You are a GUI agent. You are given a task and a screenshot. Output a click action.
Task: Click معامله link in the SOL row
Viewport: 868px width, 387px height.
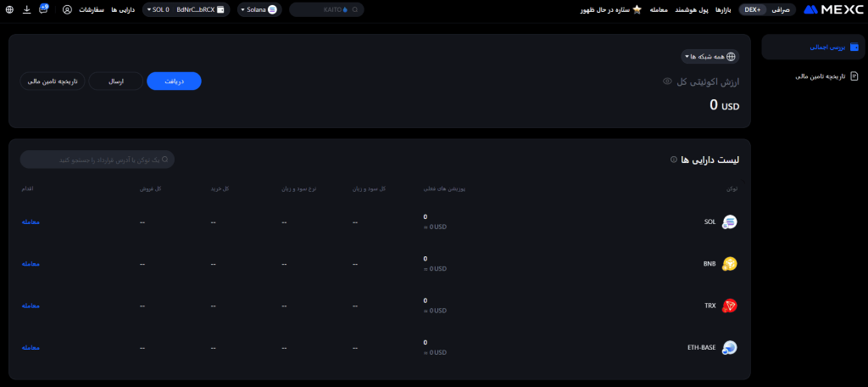pos(31,222)
